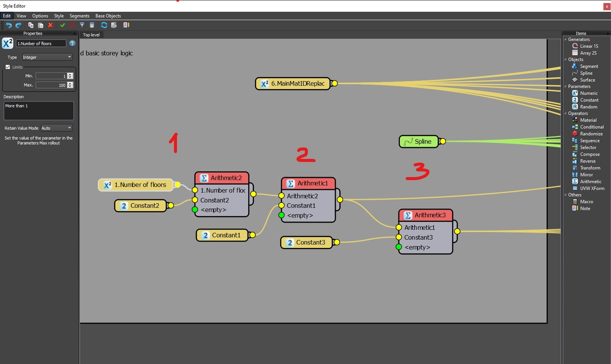Click the blue refresh arrows icon
This screenshot has width=611, height=364.
point(104,25)
